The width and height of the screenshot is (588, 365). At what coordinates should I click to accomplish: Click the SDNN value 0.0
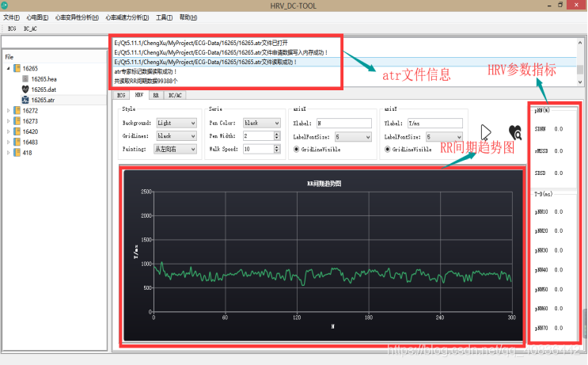click(x=559, y=129)
